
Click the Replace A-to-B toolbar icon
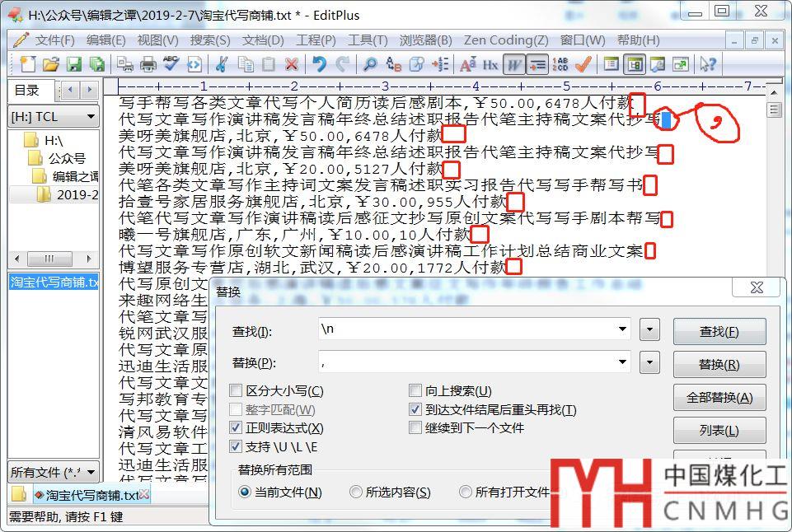pyautogui.click(x=393, y=64)
